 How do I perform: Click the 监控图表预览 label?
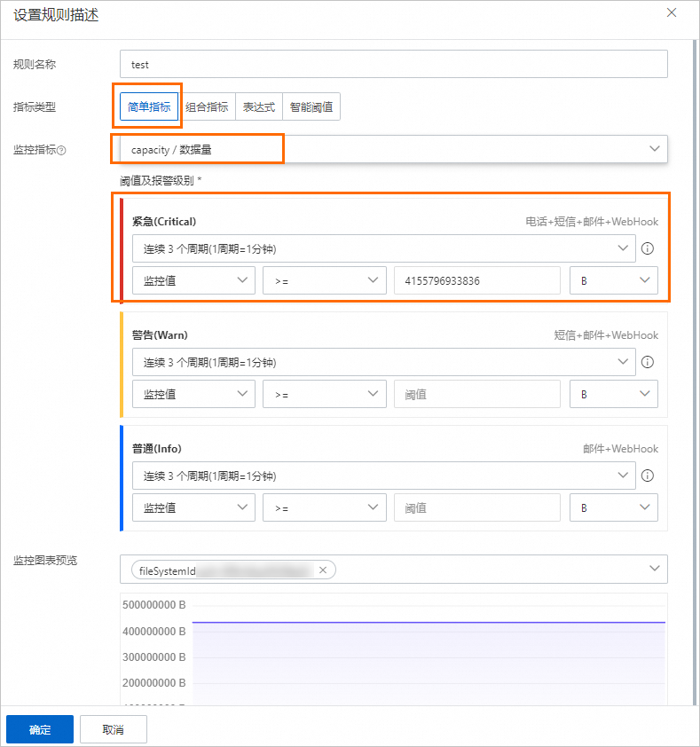click(x=45, y=561)
